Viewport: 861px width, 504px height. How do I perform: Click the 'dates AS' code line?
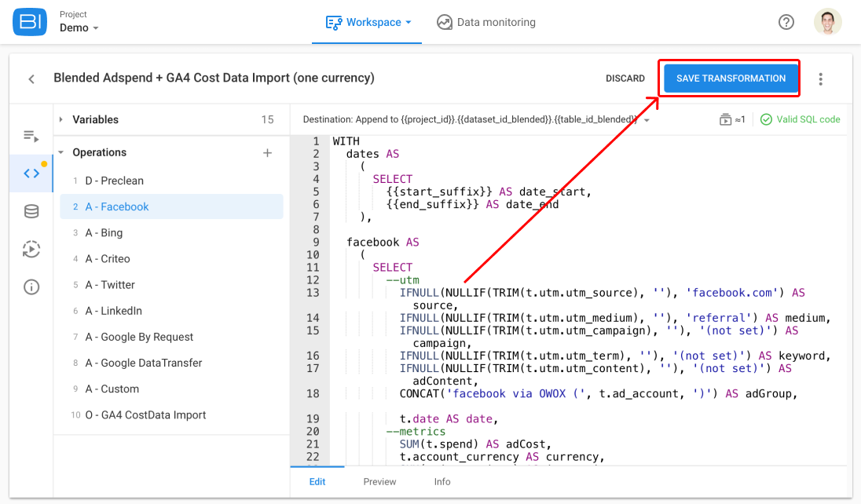click(x=373, y=155)
